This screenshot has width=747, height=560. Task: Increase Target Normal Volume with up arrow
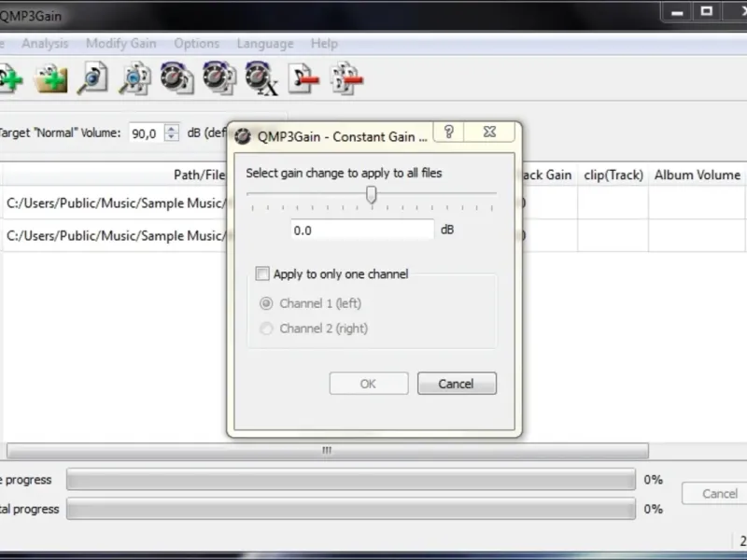(172, 128)
